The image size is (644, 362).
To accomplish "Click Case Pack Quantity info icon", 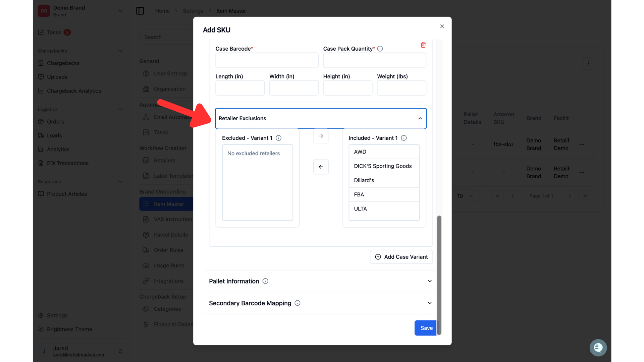I will (380, 49).
